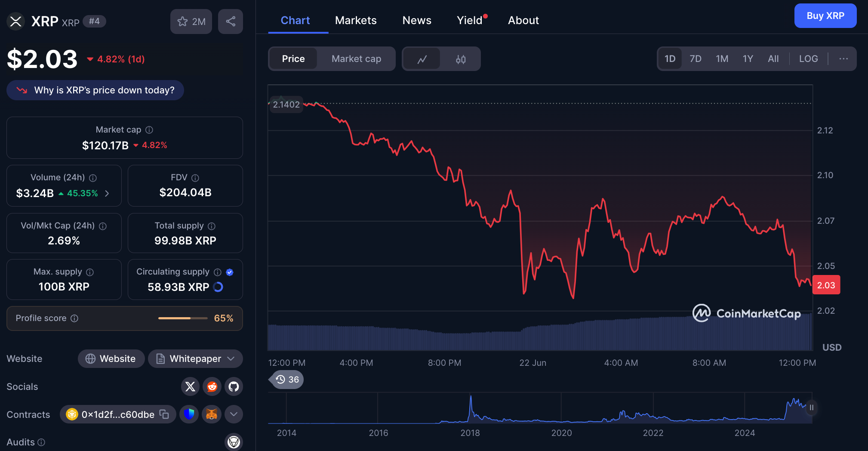Open Profile score info icon
This screenshot has height=451, width=868.
point(74,318)
